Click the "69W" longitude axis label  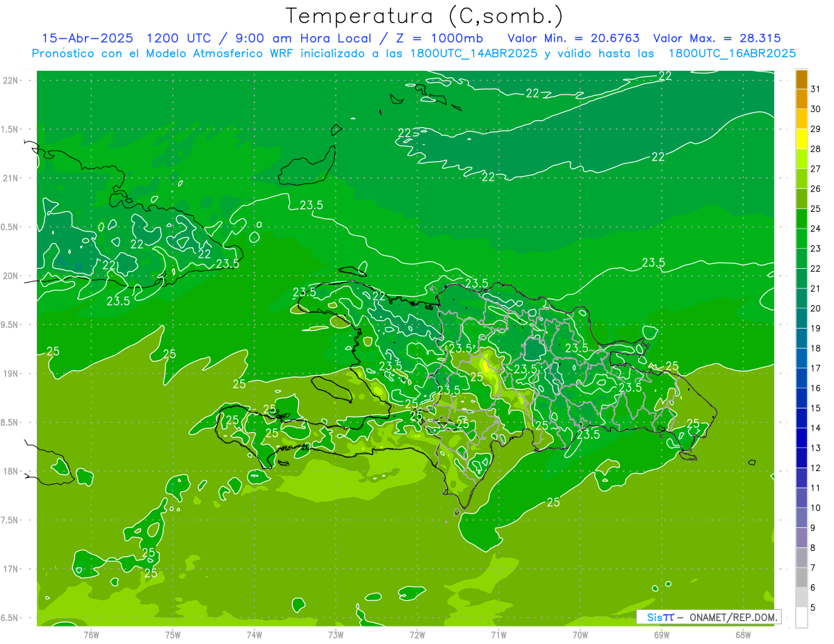(662, 634)
